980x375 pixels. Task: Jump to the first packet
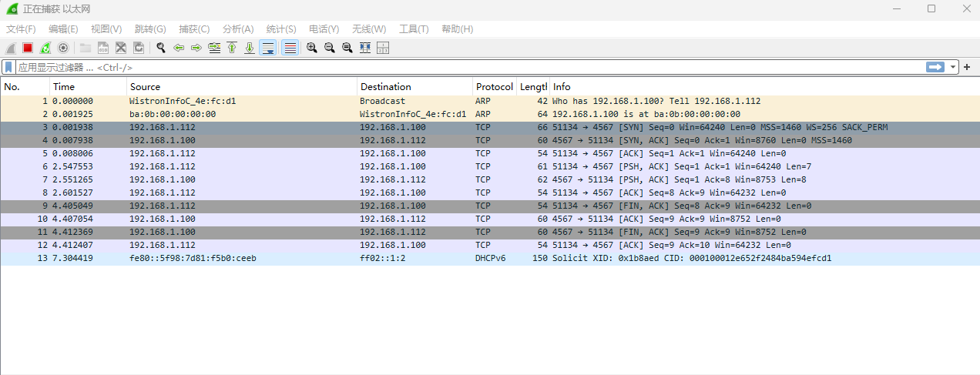(x=232, y=48)
